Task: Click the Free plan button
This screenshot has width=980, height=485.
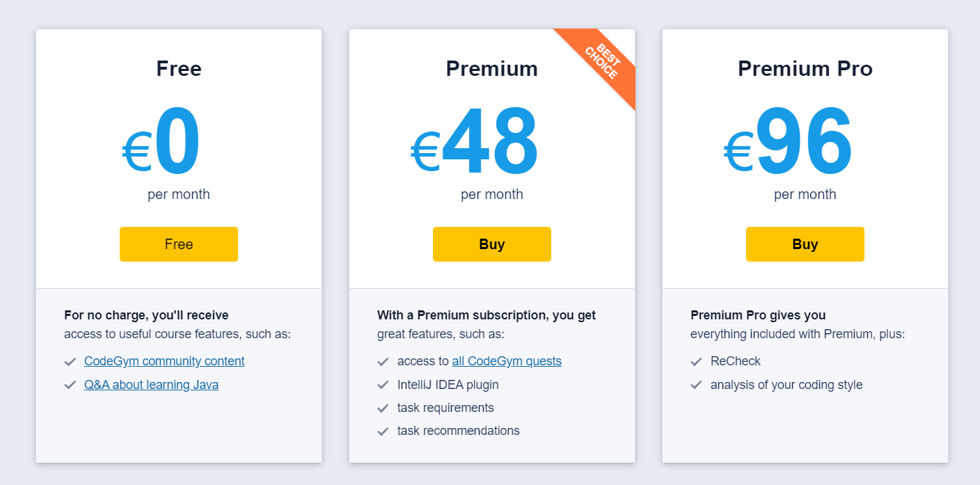Action: 179,244
